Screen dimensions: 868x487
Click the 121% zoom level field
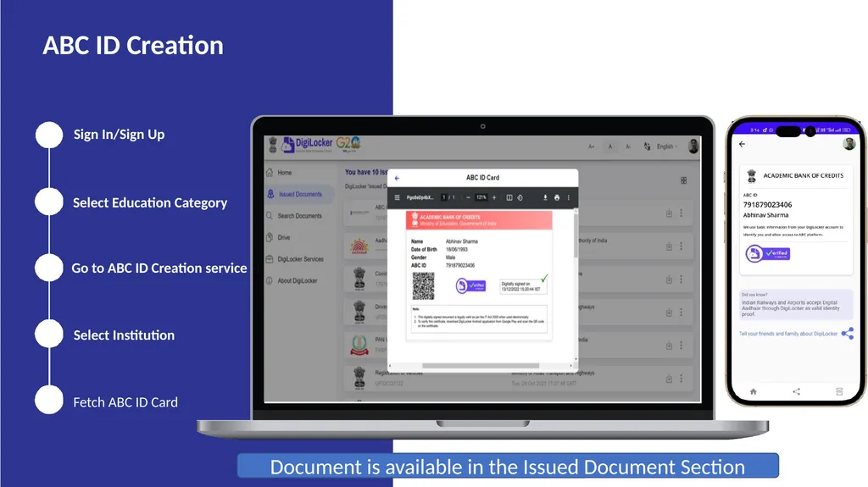481,197
